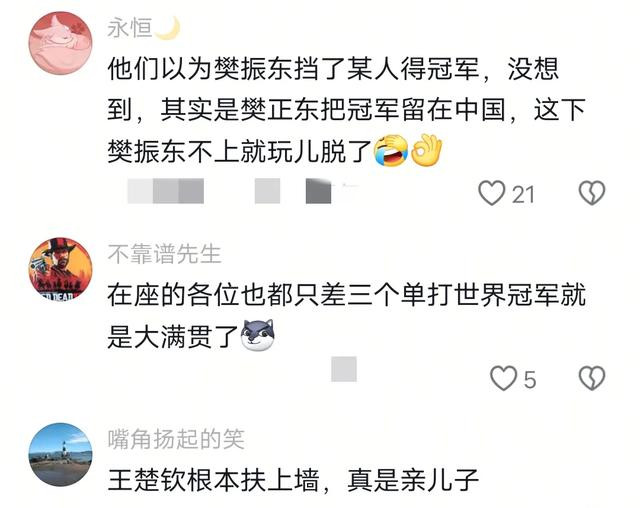This screenshot has width=640, height=508.
Task: Select the comment 在座的各位也都只差三个单打世界冠军
Action: (347, 316)
